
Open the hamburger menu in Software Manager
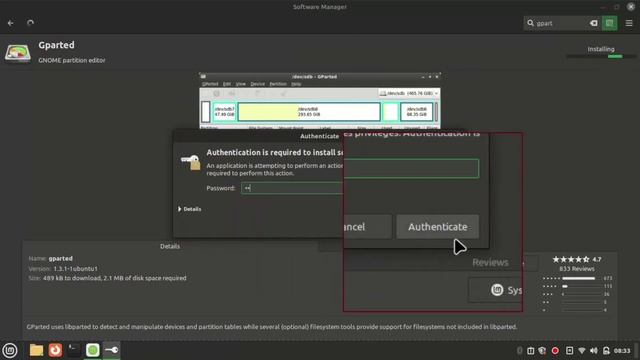tap(629, 23)
